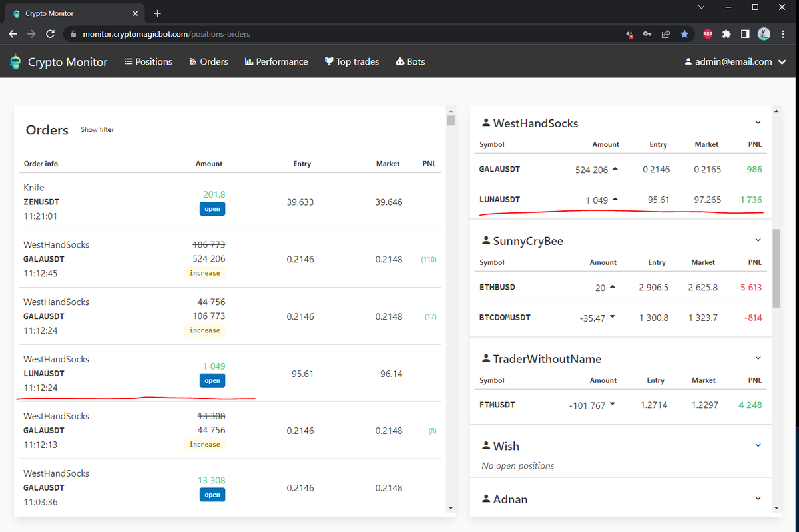Open the Orders nav item
Screen dimensions: 799x532
(x=208, y=61)
